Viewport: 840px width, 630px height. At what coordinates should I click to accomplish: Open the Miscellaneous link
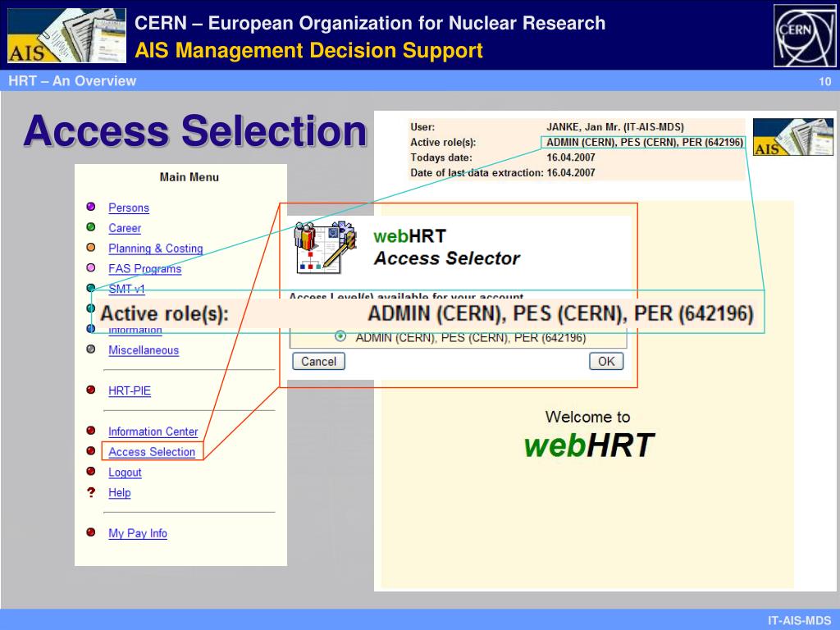coord(144,350)
